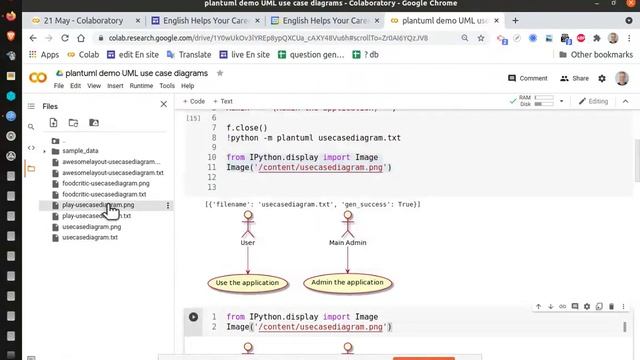640x360 pixels.
Task: Go to Chrome home page
Action: pyautogui.click(x=81, y=38)
